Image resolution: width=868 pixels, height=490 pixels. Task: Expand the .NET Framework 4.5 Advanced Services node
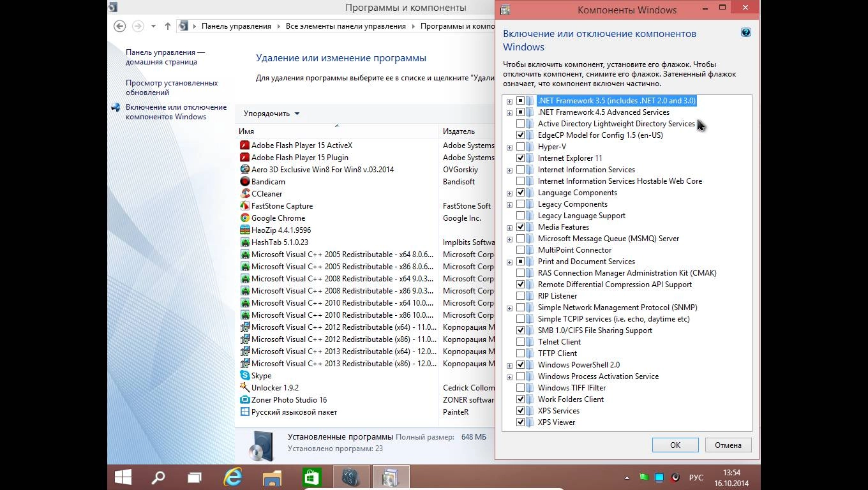click(509, 113)
